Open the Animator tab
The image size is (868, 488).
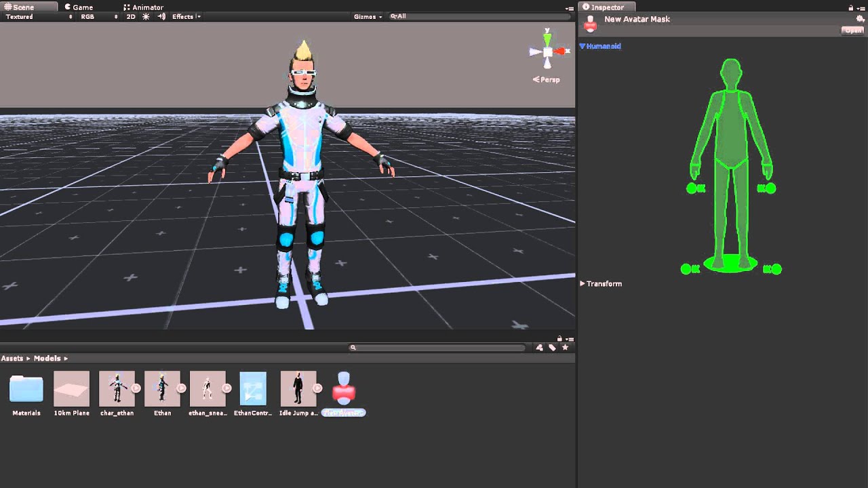[x=143, y=7]
